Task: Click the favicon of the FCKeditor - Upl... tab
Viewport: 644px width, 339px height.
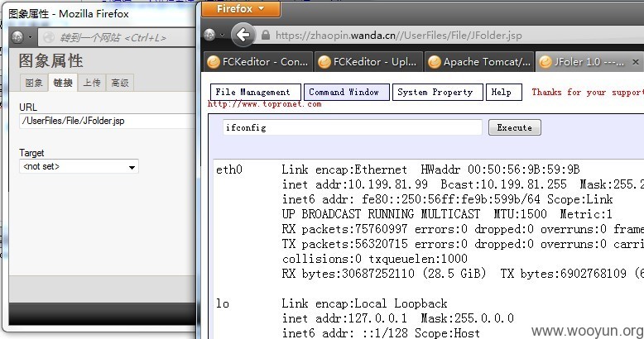Action: click(x=324, y=62)
